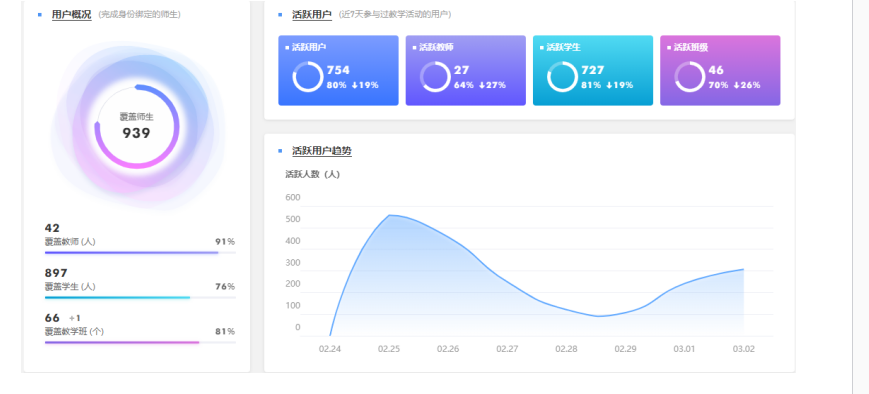The height and width of the screenshot is (394, 869).
Task: Click the down arrow next to 19% in 活跃用户 card
Action: coord(355,85)
